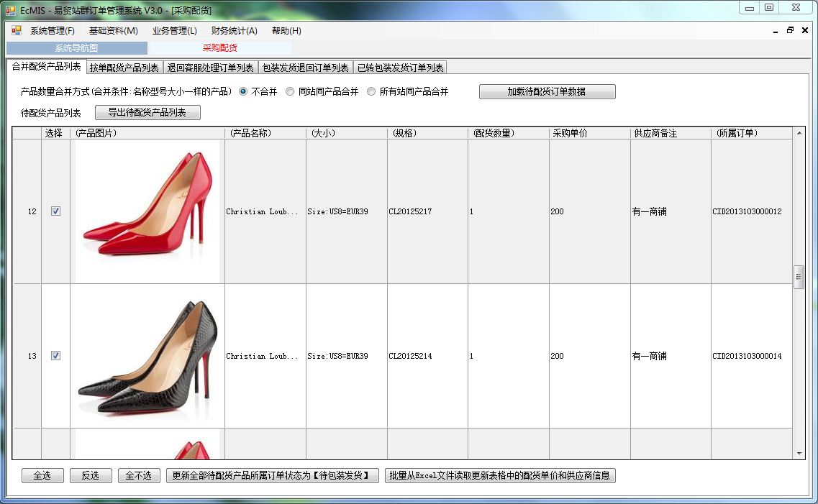
Task: Open the 按单配货产品列表 tab
Action: click(124, 68)
